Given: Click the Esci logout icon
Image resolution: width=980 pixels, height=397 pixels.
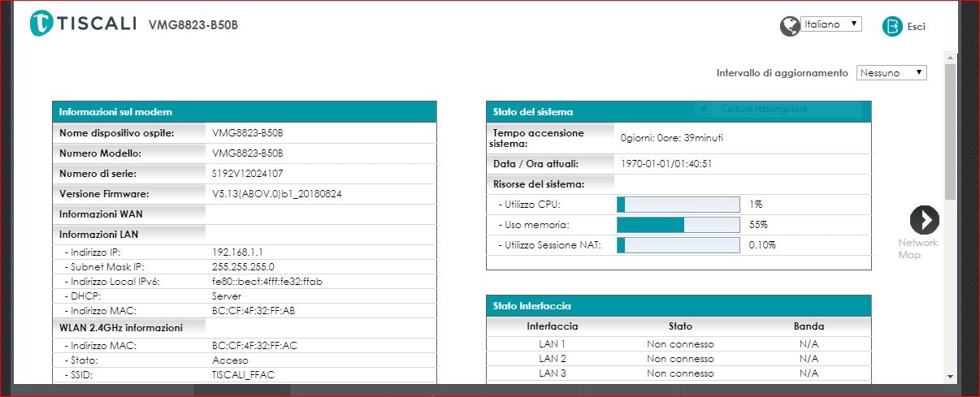Looking at the screenshot, I should click(x=892, y=26).
